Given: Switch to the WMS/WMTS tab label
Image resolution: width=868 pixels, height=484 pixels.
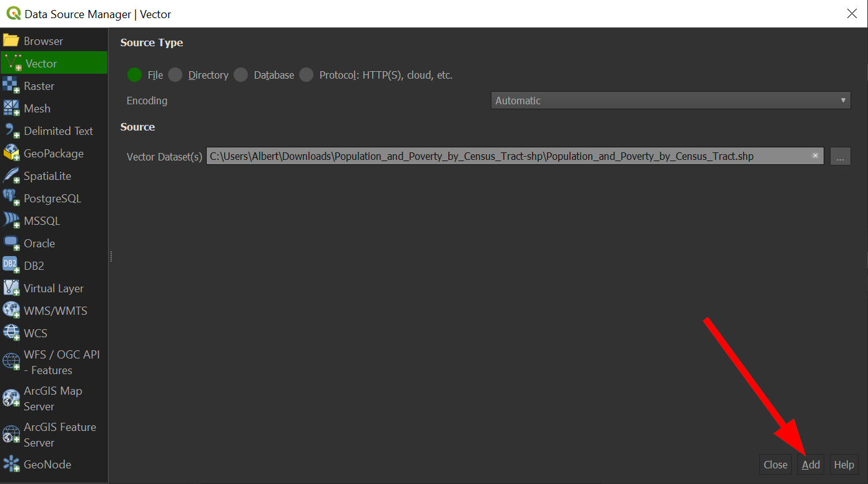Looking at the screenshot, I should [x=56, y=311].
